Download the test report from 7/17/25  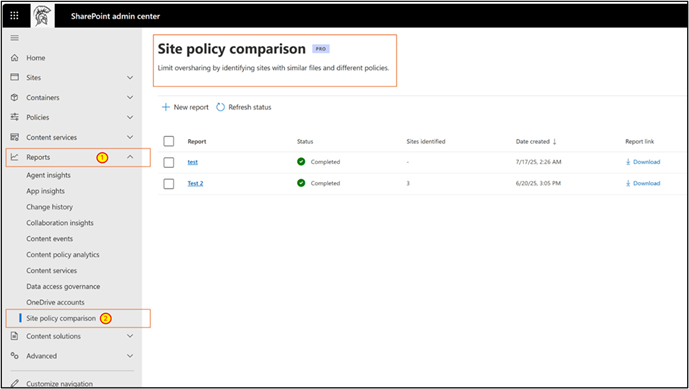643,162
